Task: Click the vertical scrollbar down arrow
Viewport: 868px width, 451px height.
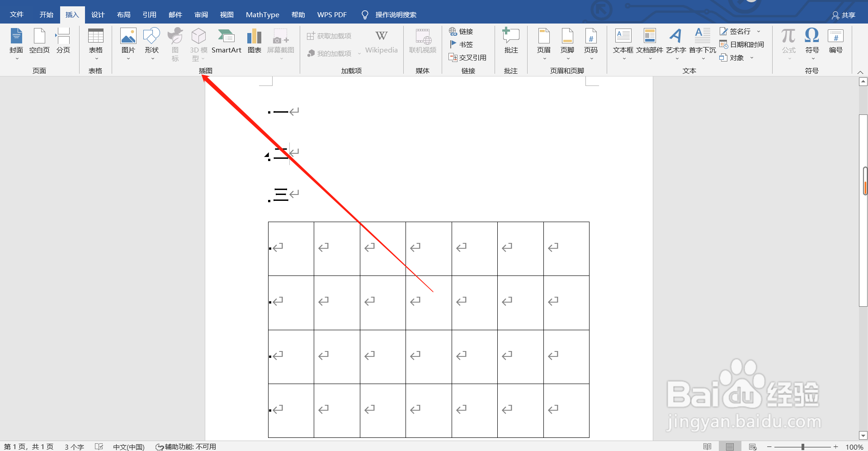Action: tap(863, 436)
